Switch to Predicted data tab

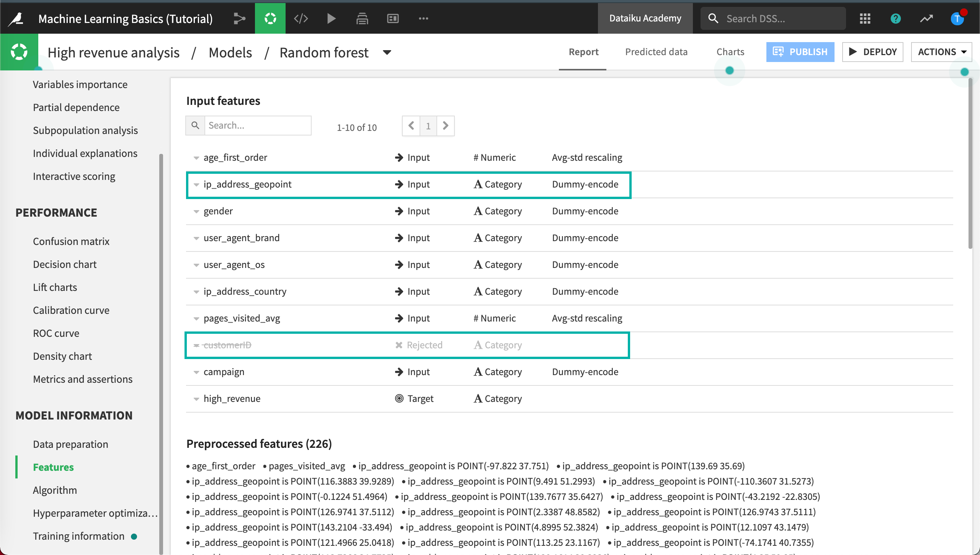pyautogui.click(x=656, y=52)
